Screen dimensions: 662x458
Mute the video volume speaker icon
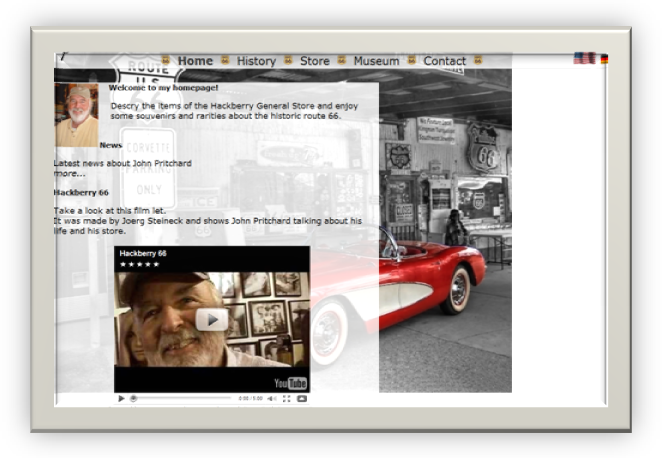(x=271, y=399)
